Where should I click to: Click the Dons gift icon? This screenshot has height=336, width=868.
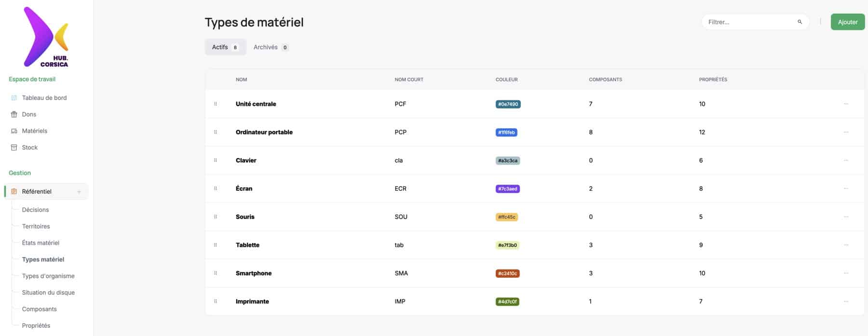(x=14, y=114)
